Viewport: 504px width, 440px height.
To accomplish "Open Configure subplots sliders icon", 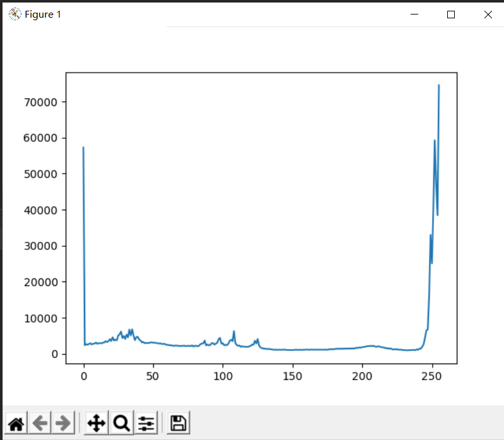I will click(x=146, y=423).
